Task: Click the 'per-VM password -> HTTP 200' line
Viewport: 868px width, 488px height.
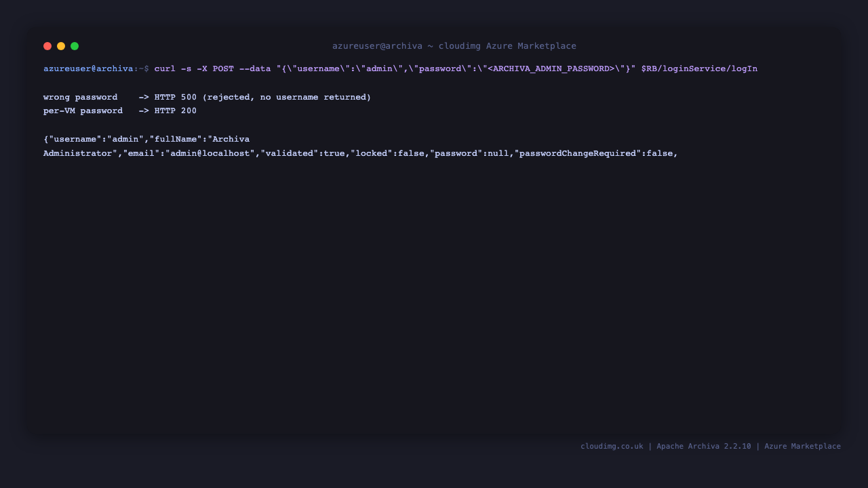Action: (x=120, y=110)
